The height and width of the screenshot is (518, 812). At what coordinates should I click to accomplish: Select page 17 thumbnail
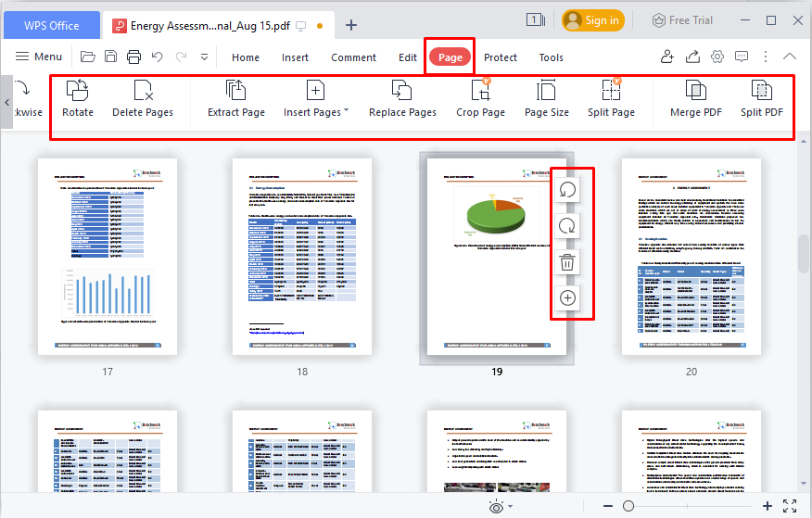pos(108,257)
